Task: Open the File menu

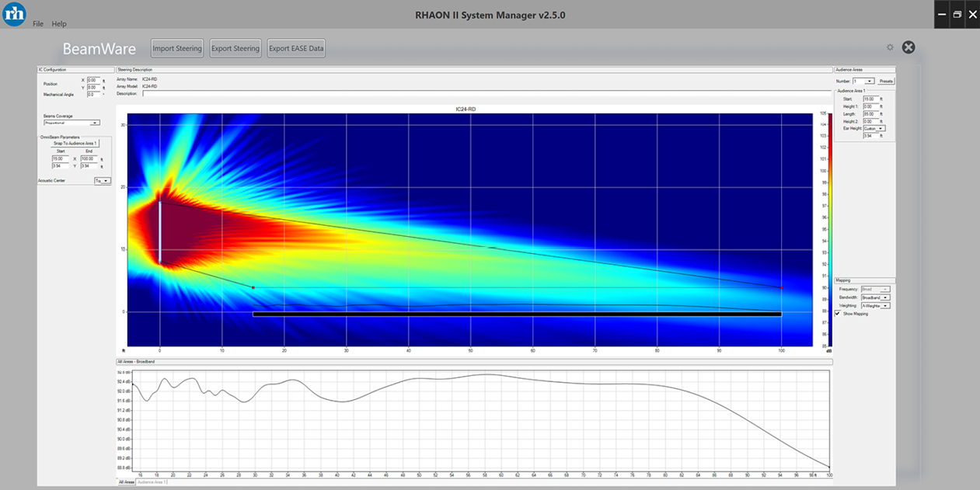Action: click(x=38, y=24)
